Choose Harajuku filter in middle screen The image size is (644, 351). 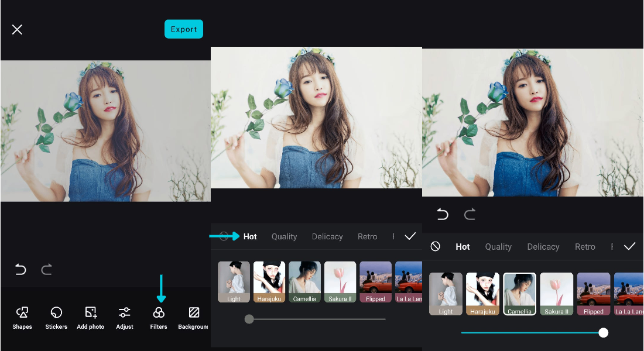tap(269, 282)
